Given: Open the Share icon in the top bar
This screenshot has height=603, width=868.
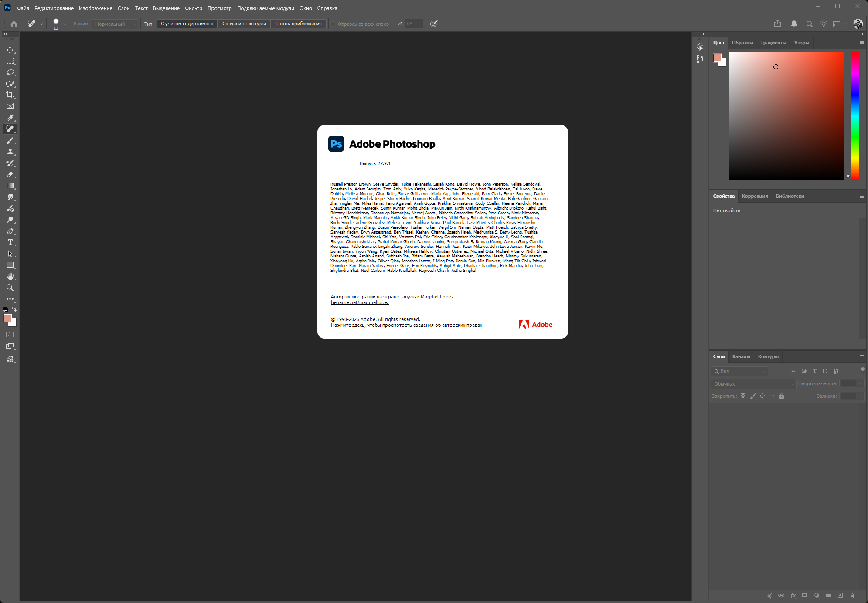Looking at the screenshot, I should tap(778, 24).
